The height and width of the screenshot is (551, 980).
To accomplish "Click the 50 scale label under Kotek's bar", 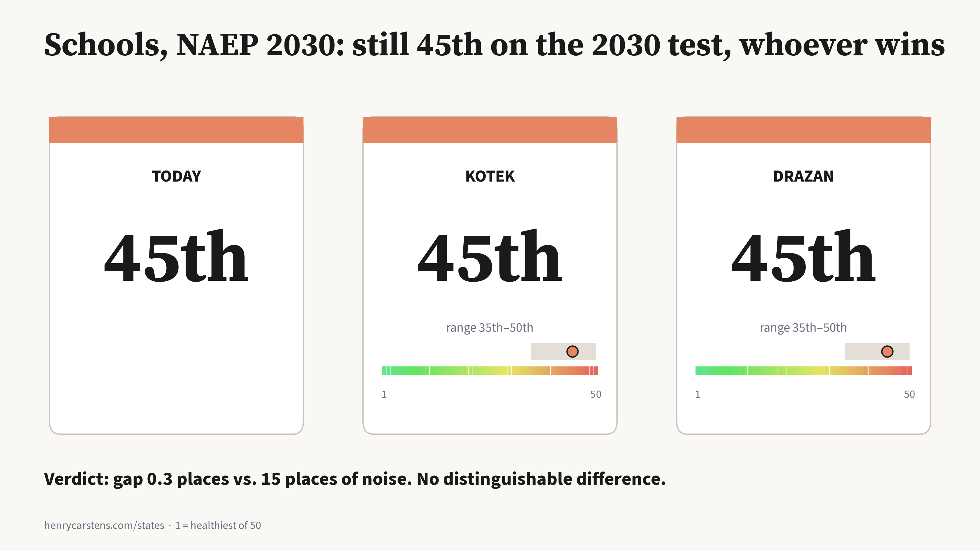I will pyautogui.click(x=596, y=394).
